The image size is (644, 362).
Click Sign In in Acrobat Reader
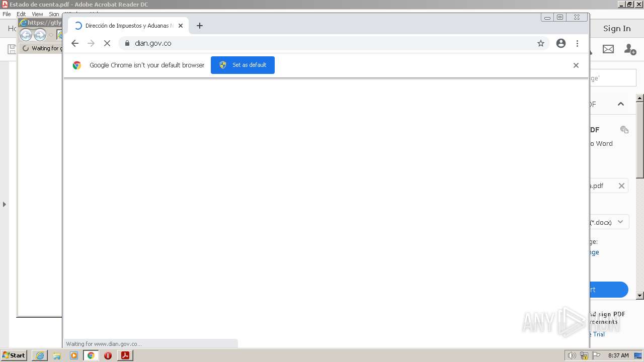pyautogui.click(x=617, y=28)
